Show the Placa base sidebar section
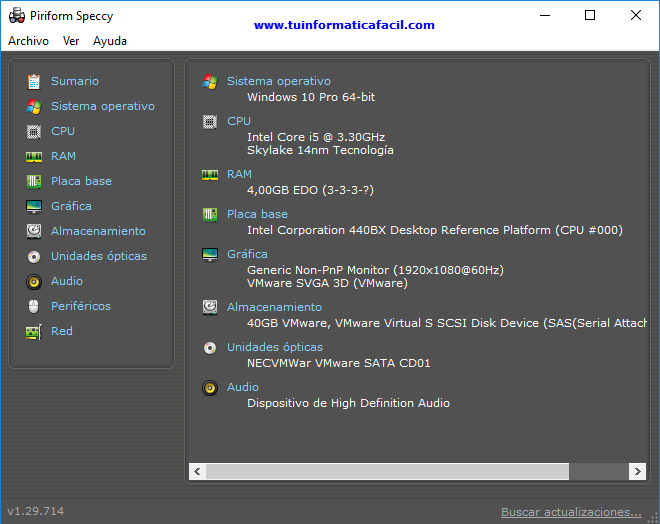The image size is (660, 524). coord(81,181)
